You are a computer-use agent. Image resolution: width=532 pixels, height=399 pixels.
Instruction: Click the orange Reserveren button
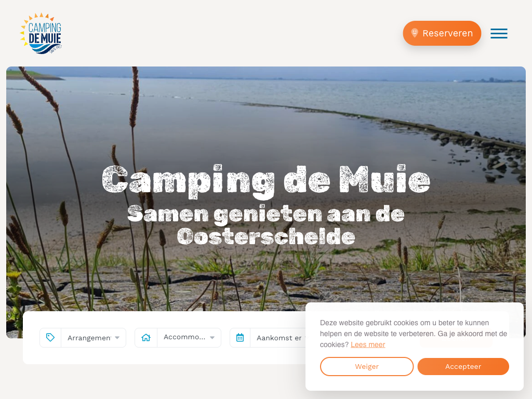442,33
